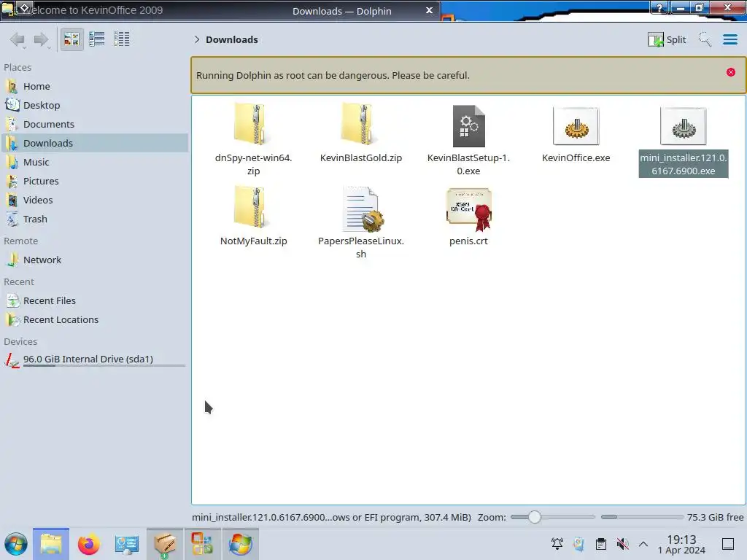Switch to Details view mode
747x560 pixels.
[122, 39]
